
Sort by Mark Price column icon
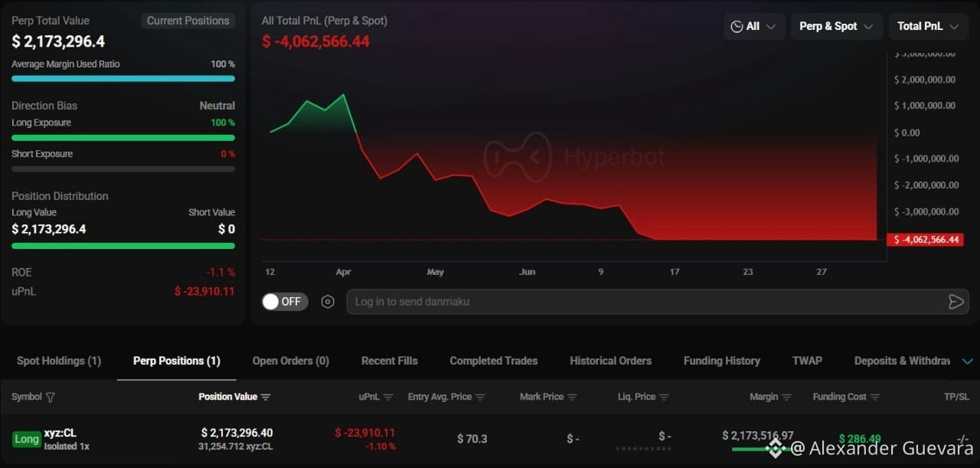click(572, 398)
